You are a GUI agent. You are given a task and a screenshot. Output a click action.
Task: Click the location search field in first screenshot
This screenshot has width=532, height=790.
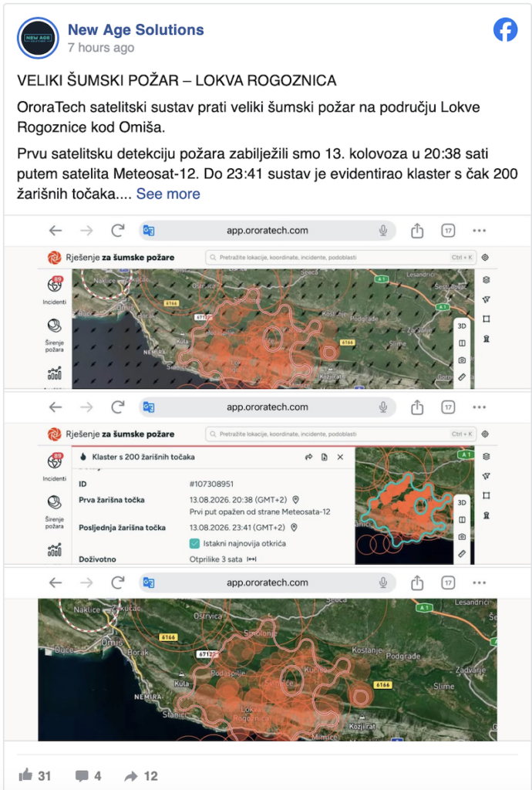(x=340, y=258)
